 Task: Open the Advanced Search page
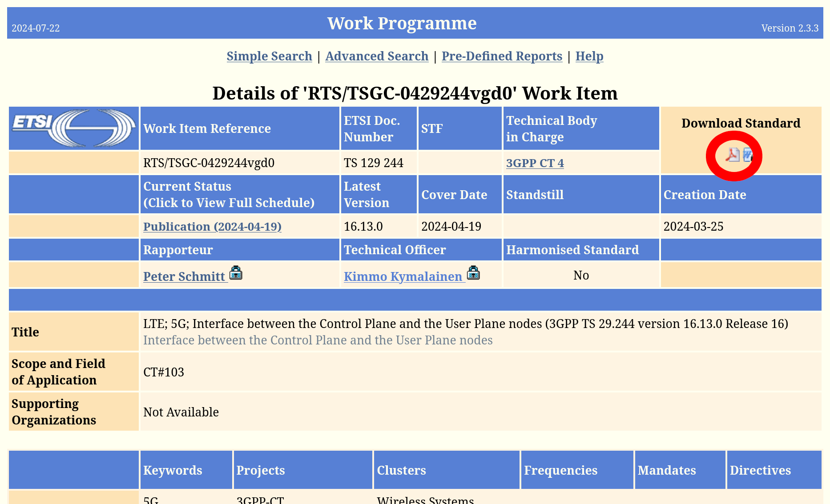(377, 56)
